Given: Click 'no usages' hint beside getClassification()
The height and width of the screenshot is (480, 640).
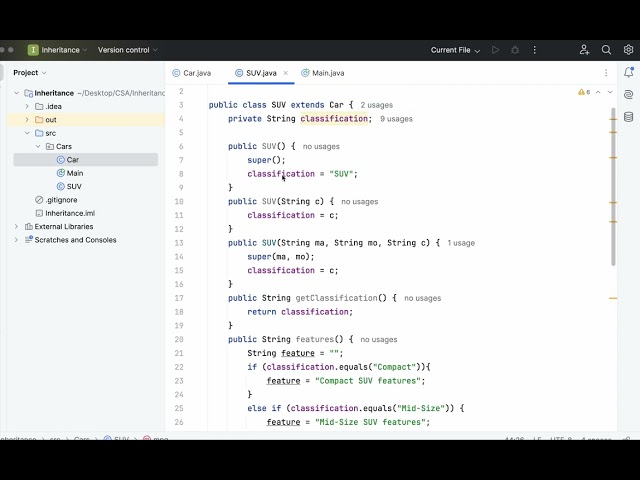Looking at the screenshot, I should (x=422, y=298).
